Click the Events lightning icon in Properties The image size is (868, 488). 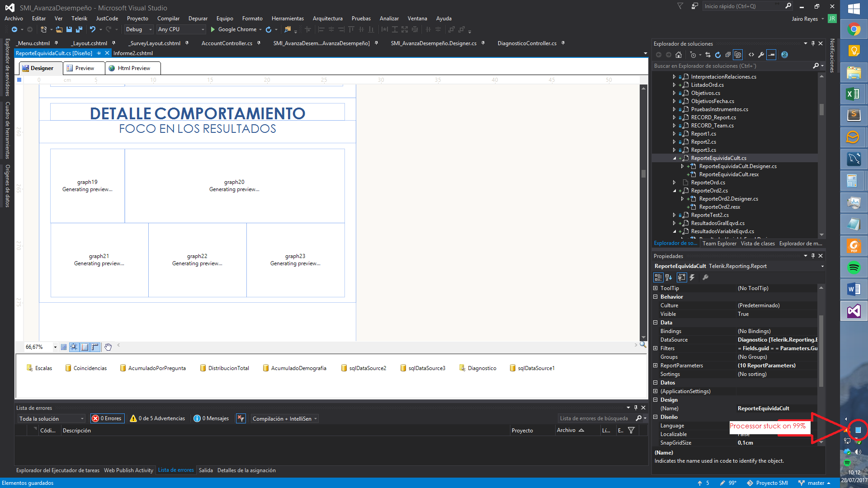point(692,277)
